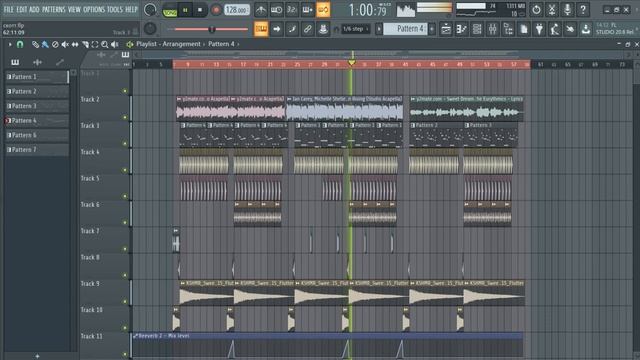Adjust the song position slider

(x=211, y=29)
